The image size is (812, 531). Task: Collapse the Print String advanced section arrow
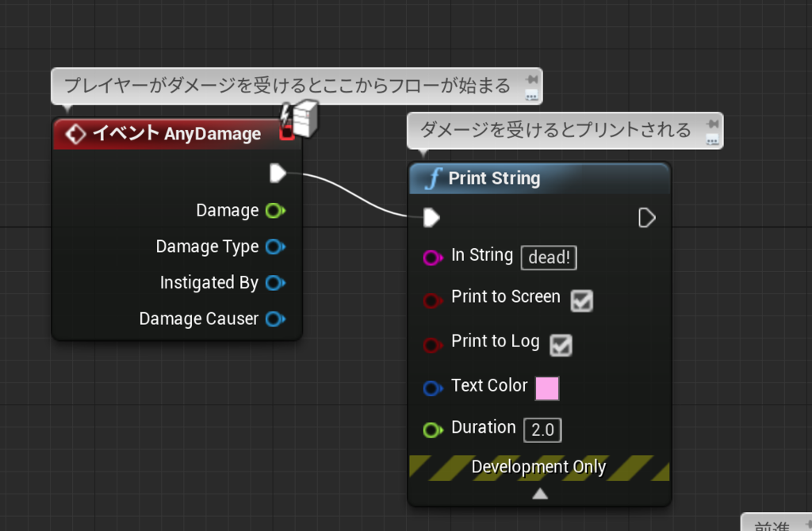coord(539,492)
